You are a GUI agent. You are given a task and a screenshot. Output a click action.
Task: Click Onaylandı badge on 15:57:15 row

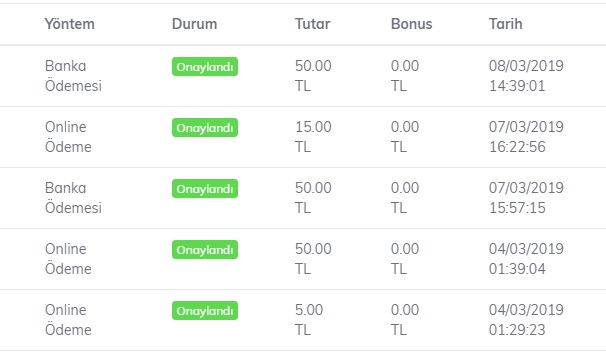205,189
